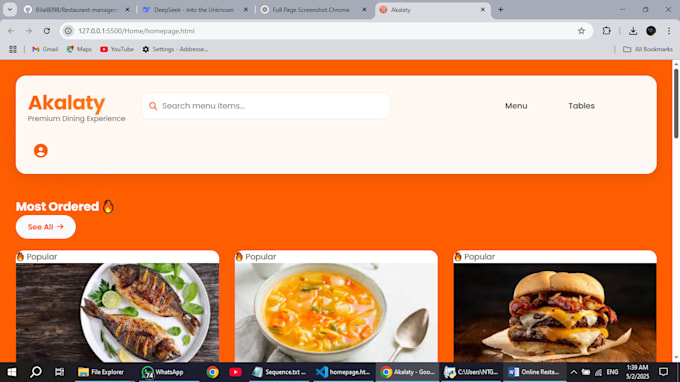Bookmark this page with star icon
The width and height of the screenshot is (680, 382).
581,31
